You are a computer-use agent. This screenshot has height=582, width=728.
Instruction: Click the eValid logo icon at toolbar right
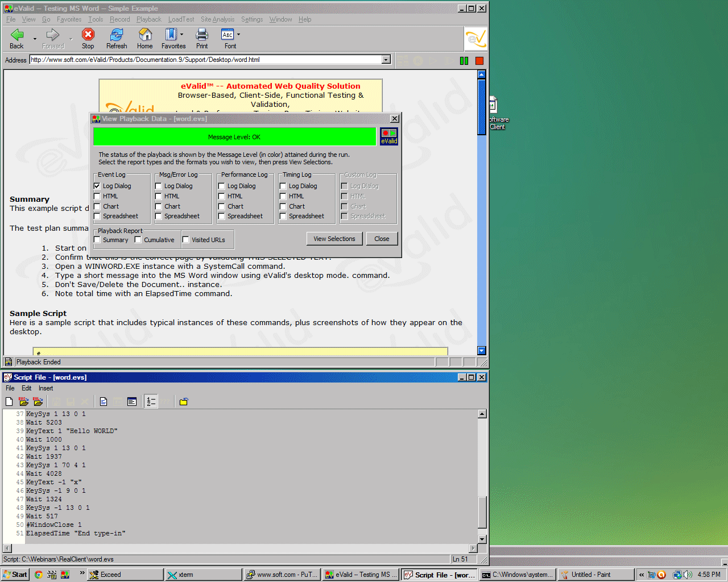(475, 39)
